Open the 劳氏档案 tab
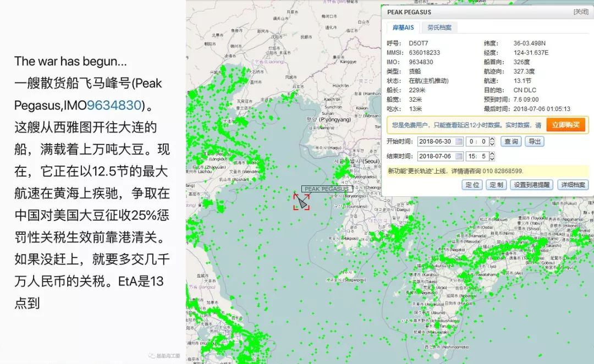This screenshot has width=594, height=364. coord(439,27)
